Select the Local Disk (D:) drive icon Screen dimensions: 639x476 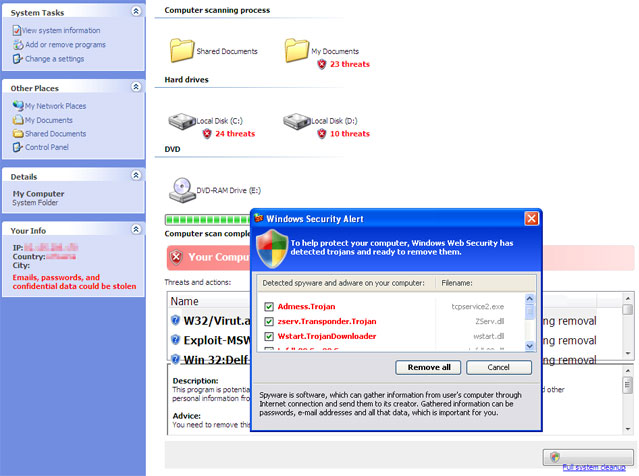coord(297,121)
